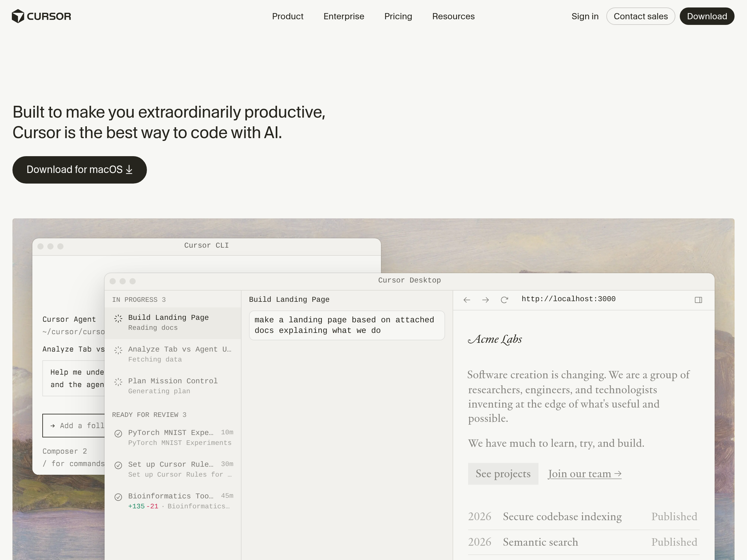
Task: Click the READY FOR REVIEW 3 section header
Action: point(149,415)
